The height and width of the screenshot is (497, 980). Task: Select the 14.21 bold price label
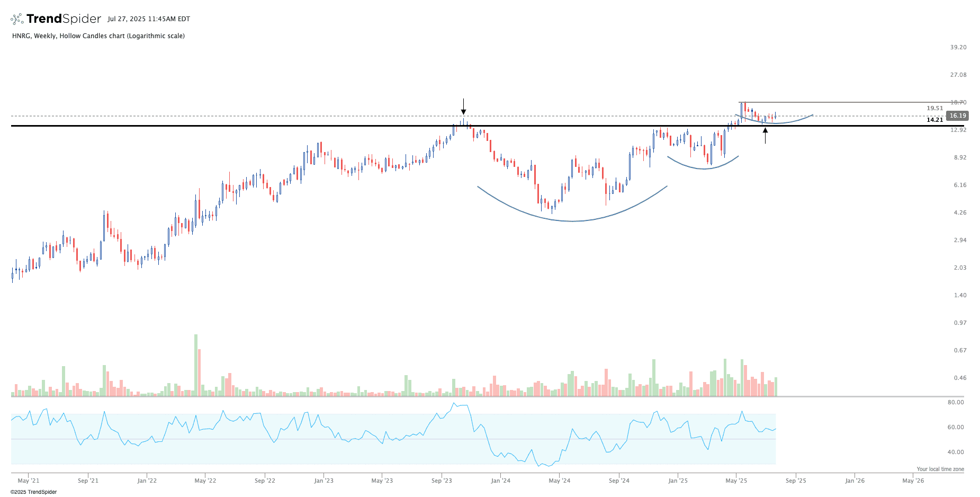click(934, 120)
